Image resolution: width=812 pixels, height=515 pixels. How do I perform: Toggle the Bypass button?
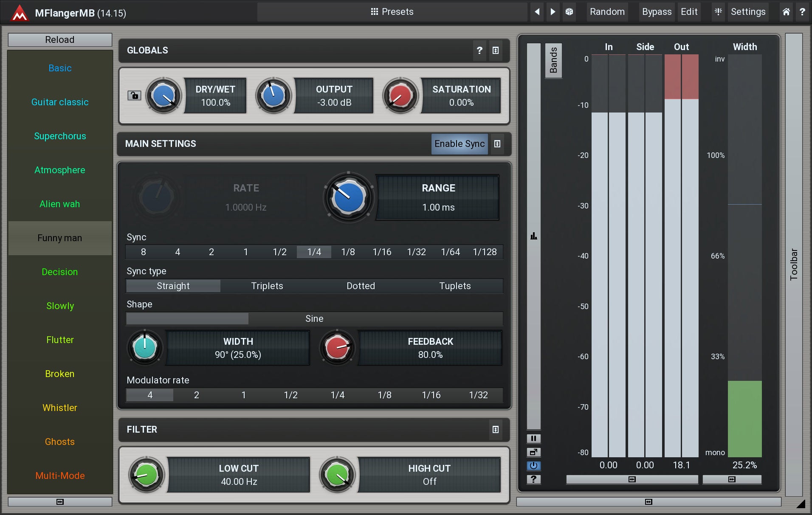tap(656, 12)
